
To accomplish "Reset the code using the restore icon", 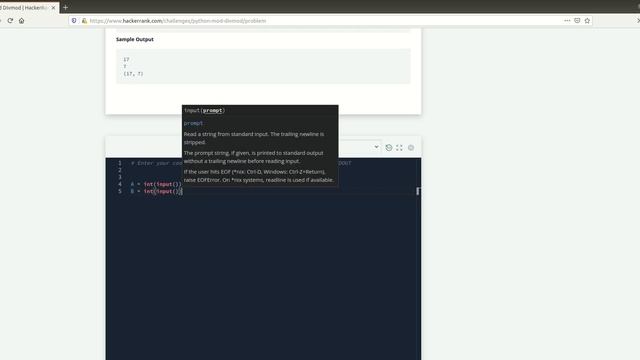I will tap(389, 147).
